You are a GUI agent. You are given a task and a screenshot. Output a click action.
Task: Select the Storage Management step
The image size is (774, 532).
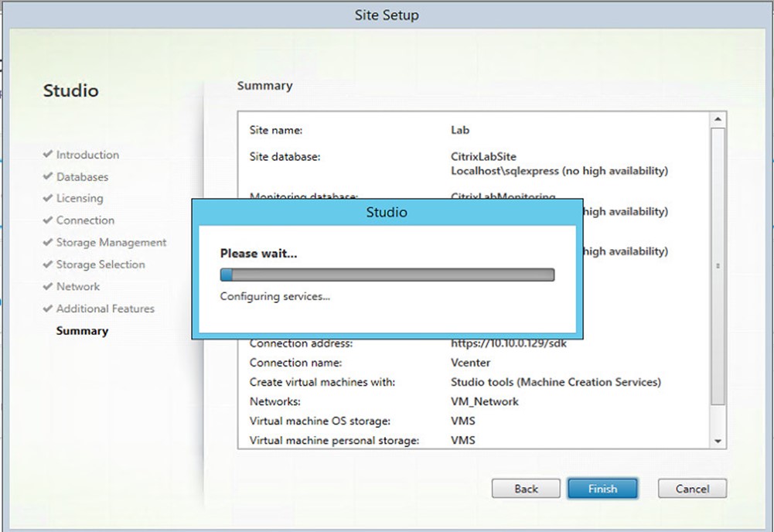point(111,242)
